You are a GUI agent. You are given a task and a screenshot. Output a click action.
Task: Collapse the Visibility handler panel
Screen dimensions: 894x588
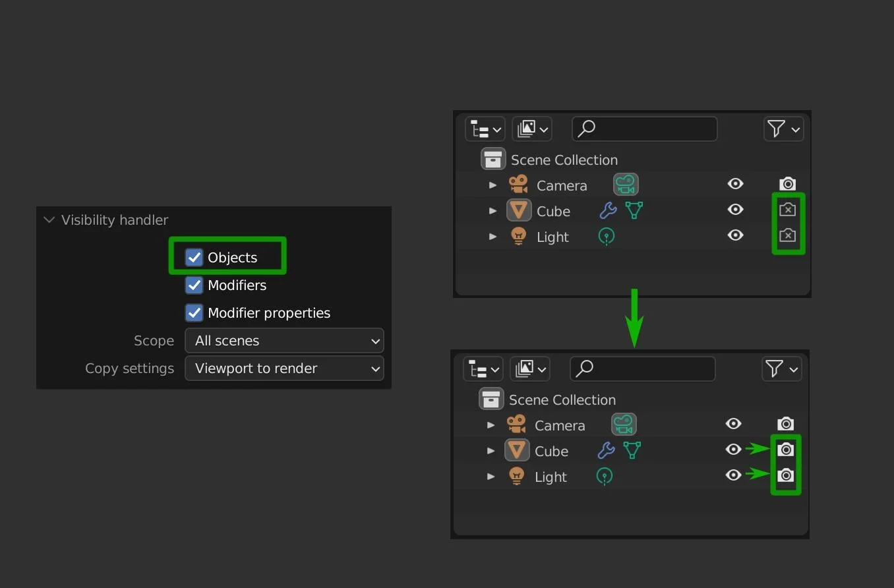click(x=49, y=220)
